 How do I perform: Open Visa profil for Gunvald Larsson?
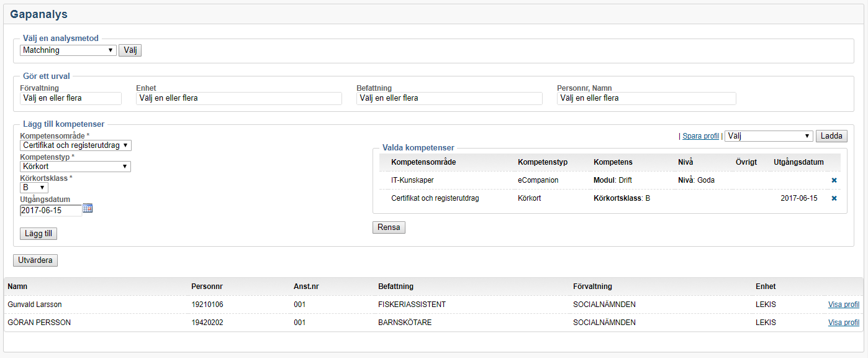pyautogui.click(x=843, y=305)
